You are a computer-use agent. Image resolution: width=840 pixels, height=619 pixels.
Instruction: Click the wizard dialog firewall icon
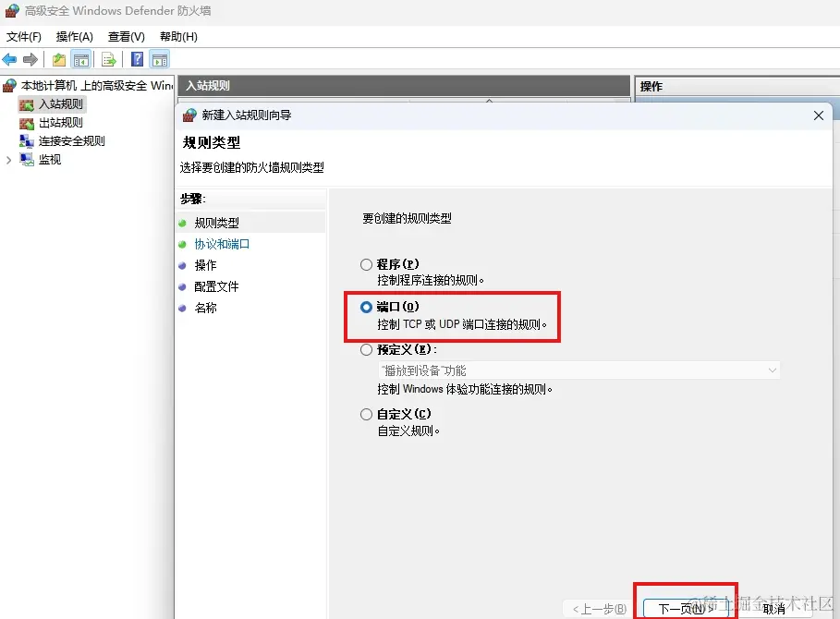coord(189,115)
